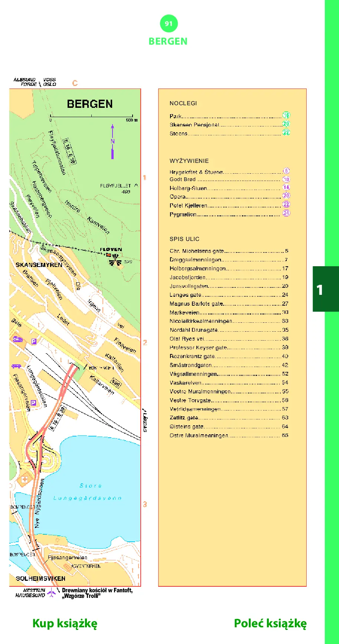Click the Magnus Barfots gate street entry
This screenshot has height=644, width=339.
click(x=229, y=304)
